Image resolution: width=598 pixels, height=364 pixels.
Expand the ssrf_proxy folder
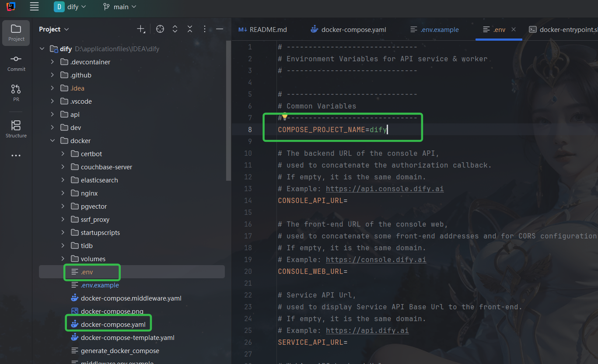[x=63, y=220]
